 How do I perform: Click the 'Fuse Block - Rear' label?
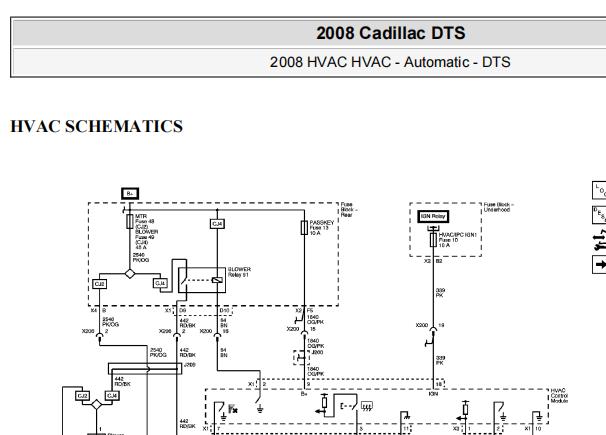[349, 209]
